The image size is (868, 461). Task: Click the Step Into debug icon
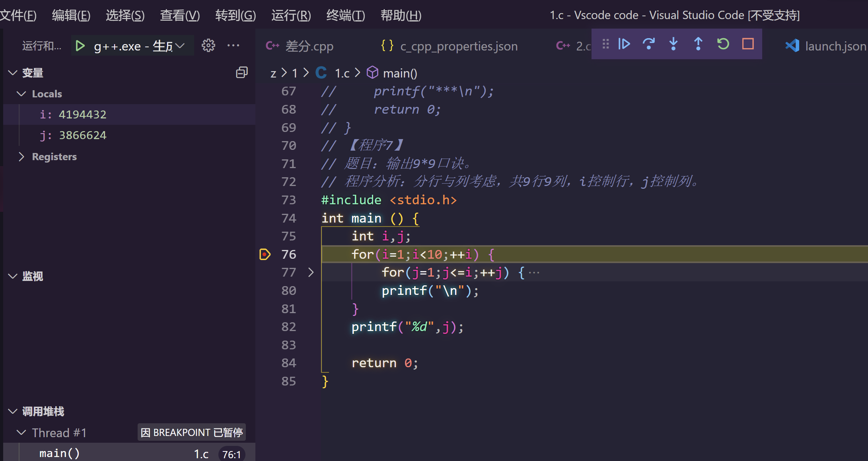pos(673,44)
